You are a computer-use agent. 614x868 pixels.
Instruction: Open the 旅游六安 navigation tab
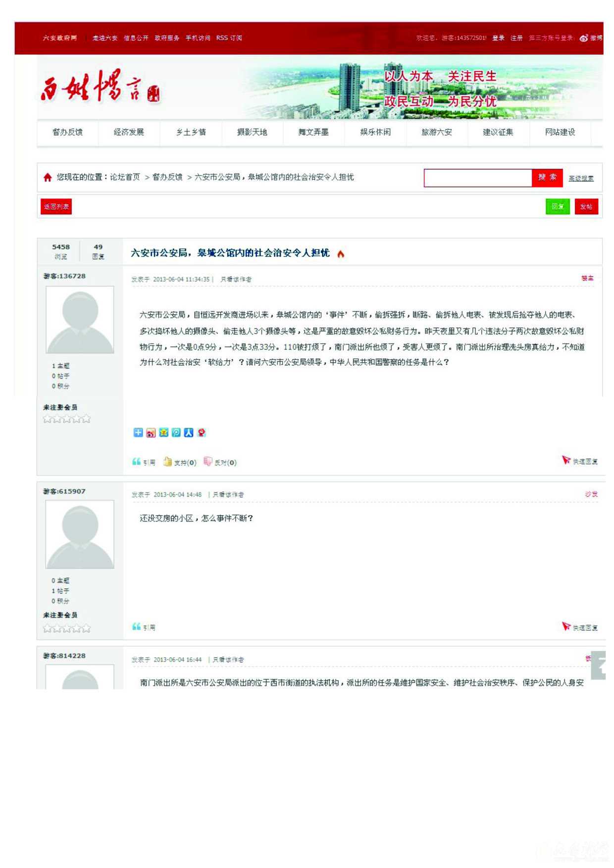437,132
